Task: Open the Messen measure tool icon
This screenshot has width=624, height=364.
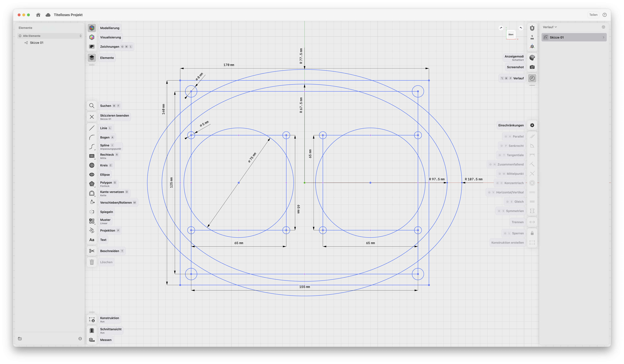Action: (92, 340)
